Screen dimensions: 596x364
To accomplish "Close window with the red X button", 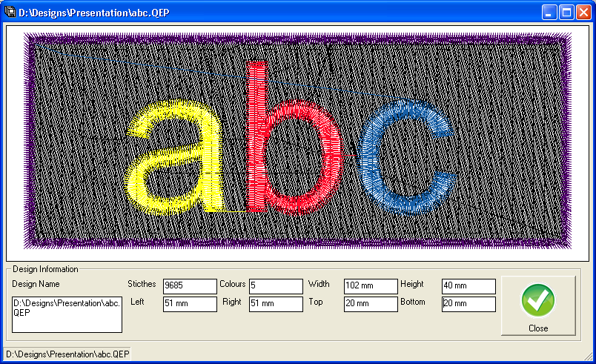I will point(583,13).
